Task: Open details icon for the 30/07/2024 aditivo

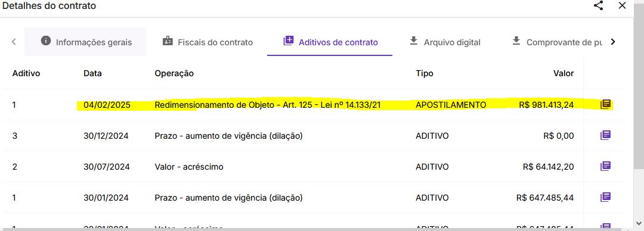Action: [605, 166]
